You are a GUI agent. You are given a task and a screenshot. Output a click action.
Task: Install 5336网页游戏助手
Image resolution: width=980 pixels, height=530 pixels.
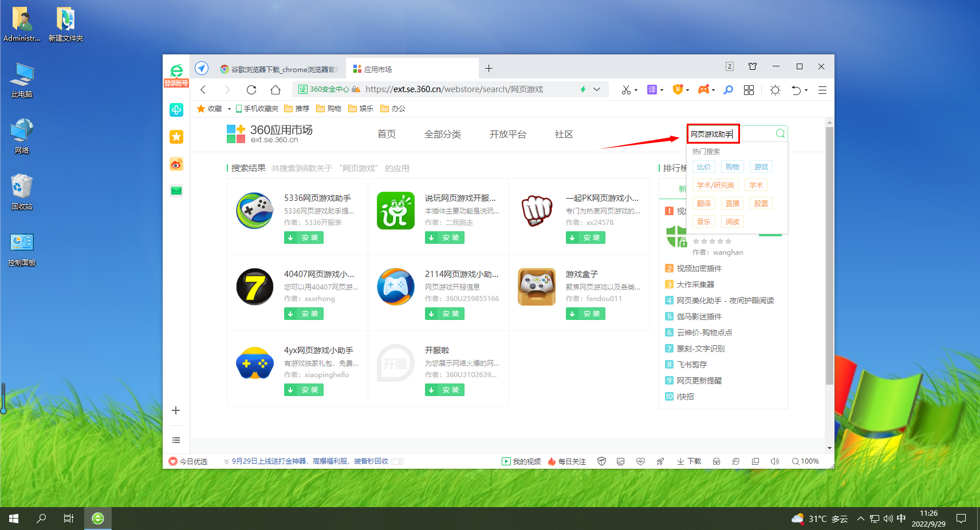(x=304, y=238)
